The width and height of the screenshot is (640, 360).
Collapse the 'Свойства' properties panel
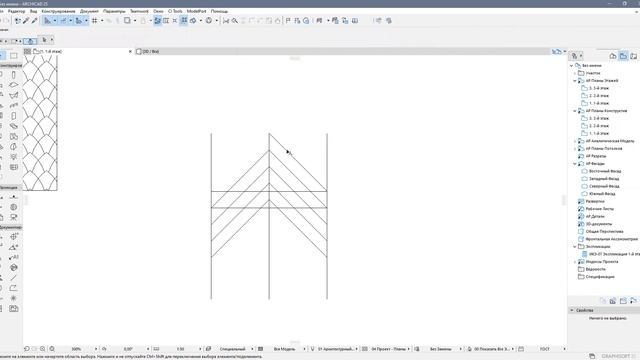[572, 310]
